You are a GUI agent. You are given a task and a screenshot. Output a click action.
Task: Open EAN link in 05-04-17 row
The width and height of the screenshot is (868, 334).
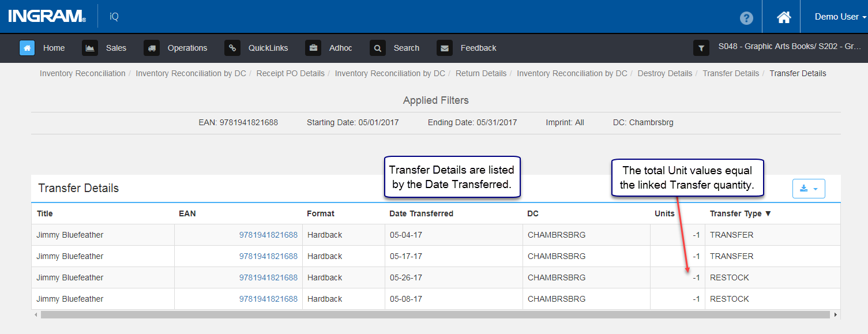pos(268,235)
